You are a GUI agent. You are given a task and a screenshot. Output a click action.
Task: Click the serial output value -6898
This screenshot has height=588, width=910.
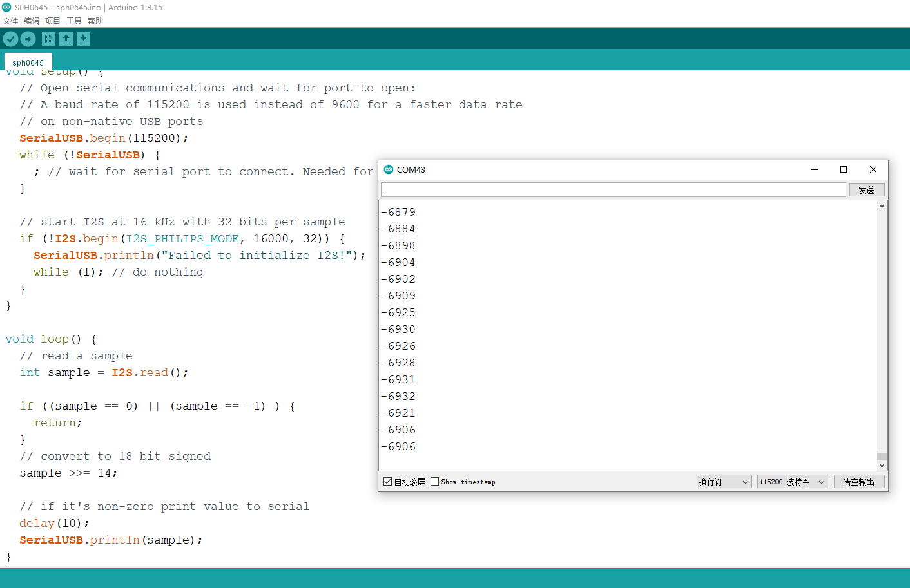(x=398, y=245)
